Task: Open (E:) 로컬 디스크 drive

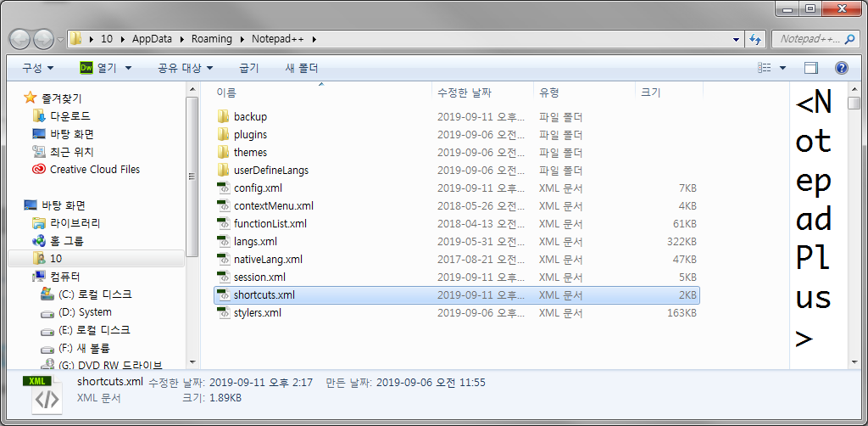Action: (x=95, y=329)
